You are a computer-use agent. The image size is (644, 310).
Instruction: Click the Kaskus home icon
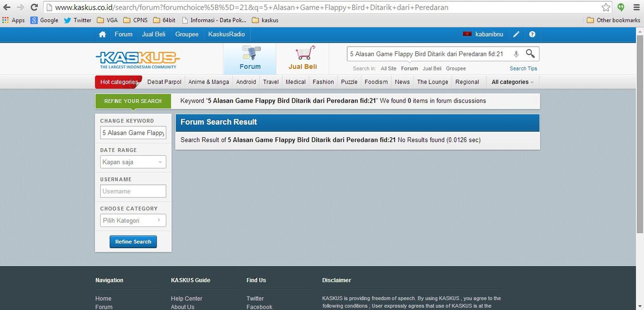pyautogui.click(x=103, y=34)
